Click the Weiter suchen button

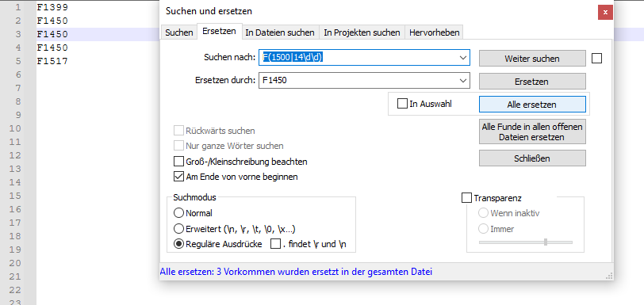pyautogui.click(x=532, y=59)
